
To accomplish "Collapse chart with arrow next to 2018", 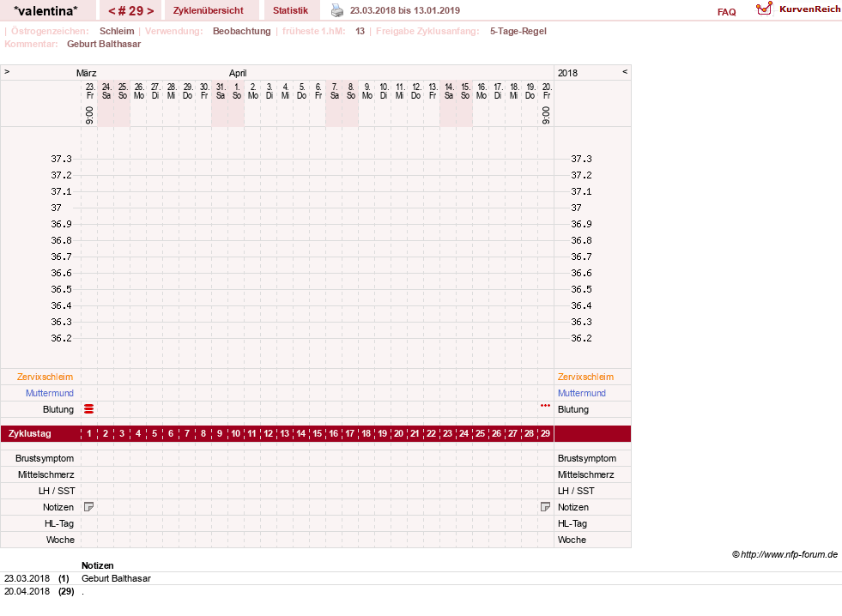I will point(625,71).
